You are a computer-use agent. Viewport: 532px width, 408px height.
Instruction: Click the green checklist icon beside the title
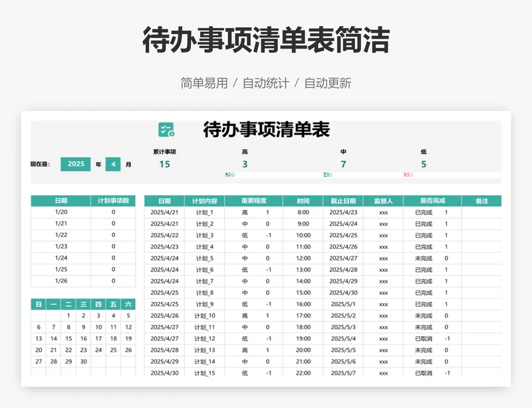point(166,130)
